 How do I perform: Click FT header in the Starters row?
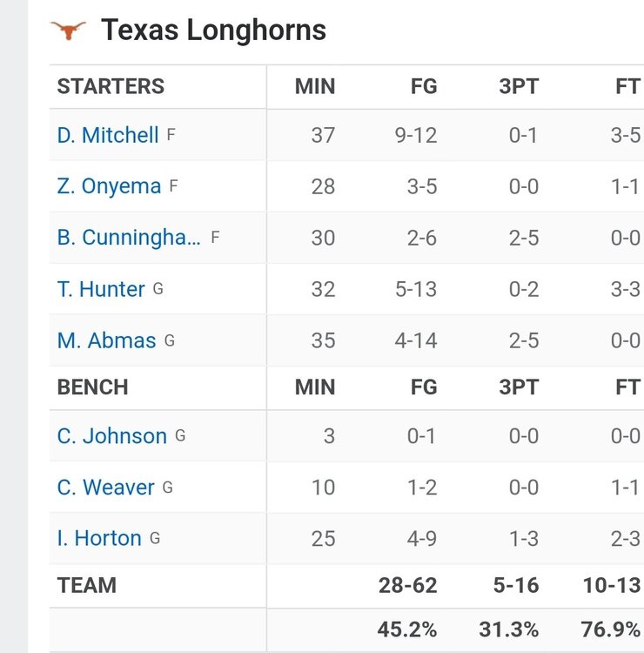point(627,86)
